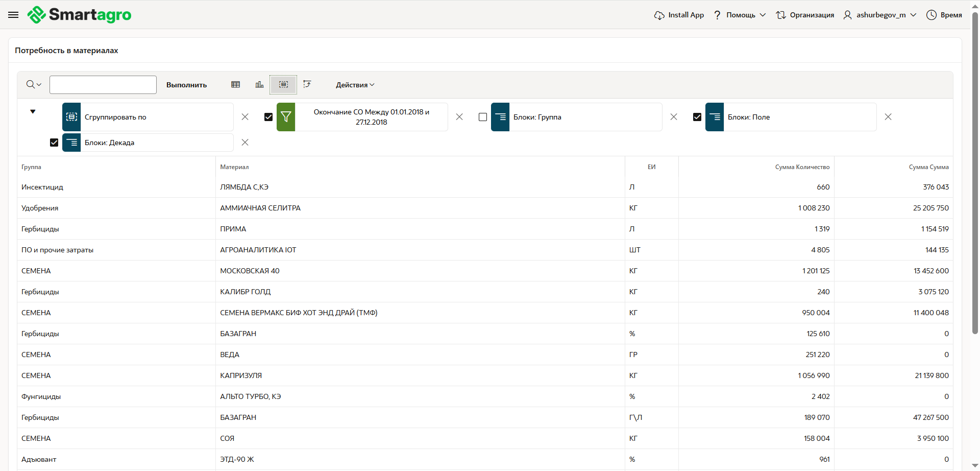Click the 'Сумма Количество' column header
Screen dimensions: 980x471
click(802, 167)
